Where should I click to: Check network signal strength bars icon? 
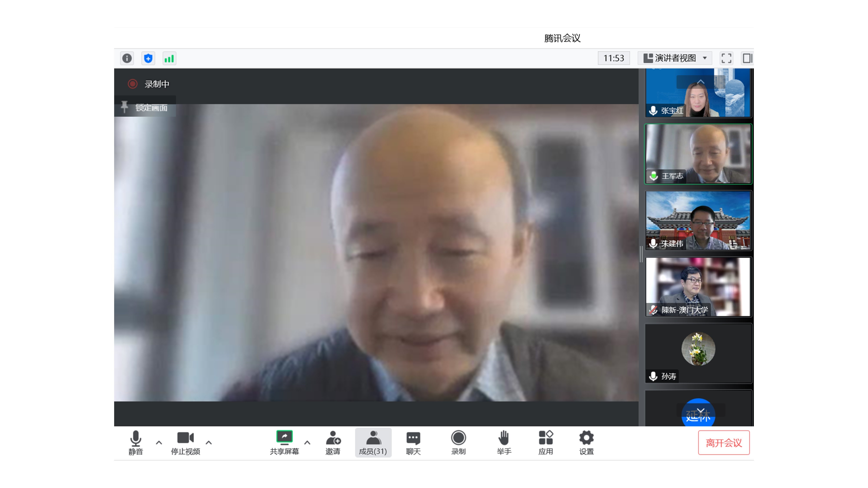pos(169,58)
